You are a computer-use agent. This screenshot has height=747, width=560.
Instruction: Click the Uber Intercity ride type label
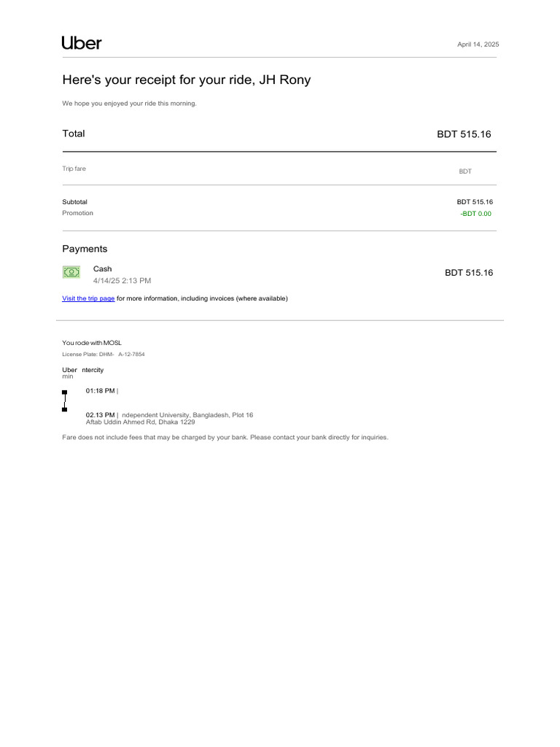(x=83, y=370)
